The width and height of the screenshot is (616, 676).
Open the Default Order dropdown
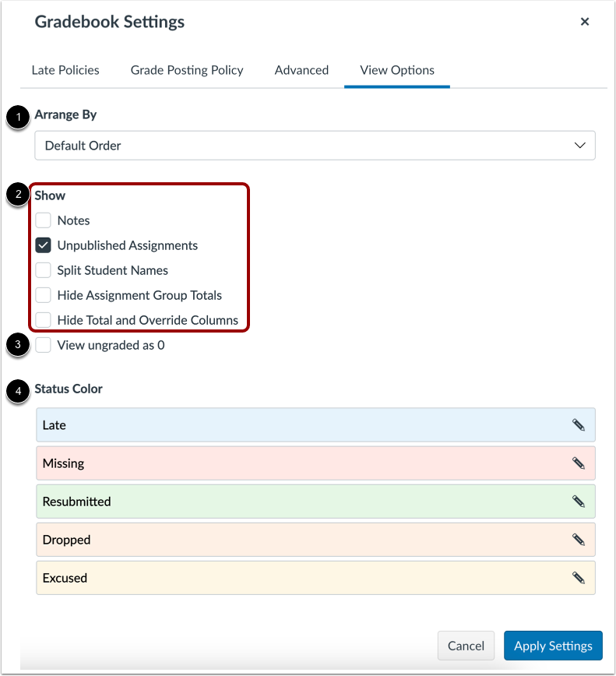[315, 146]
